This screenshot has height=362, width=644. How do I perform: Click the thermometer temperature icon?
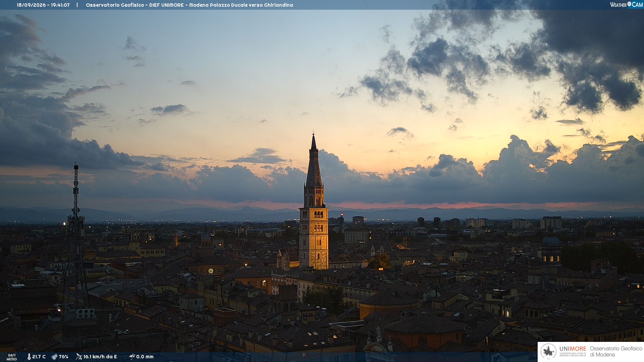pyautogui.click(x=29, y=357)
